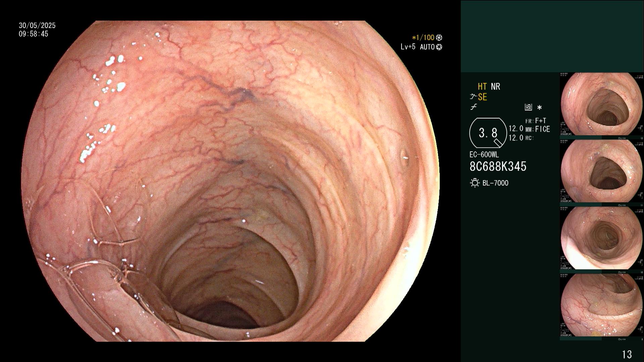Screen dimensions: 644x362
Task: Click the Lv+5 brightness level
Action: click(408, 47)
